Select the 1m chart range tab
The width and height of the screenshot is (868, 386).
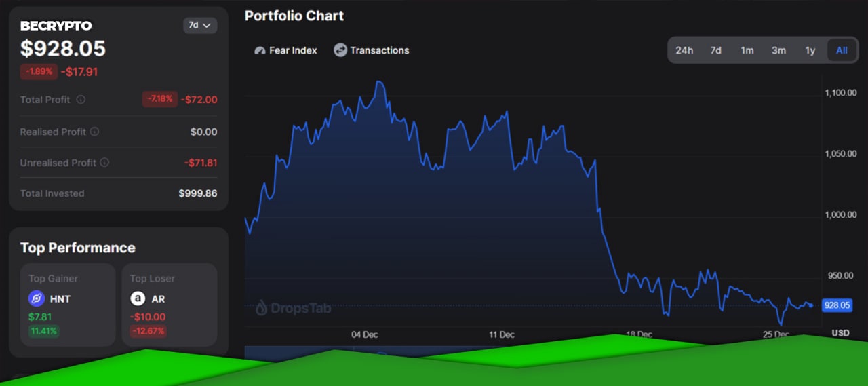747,50
